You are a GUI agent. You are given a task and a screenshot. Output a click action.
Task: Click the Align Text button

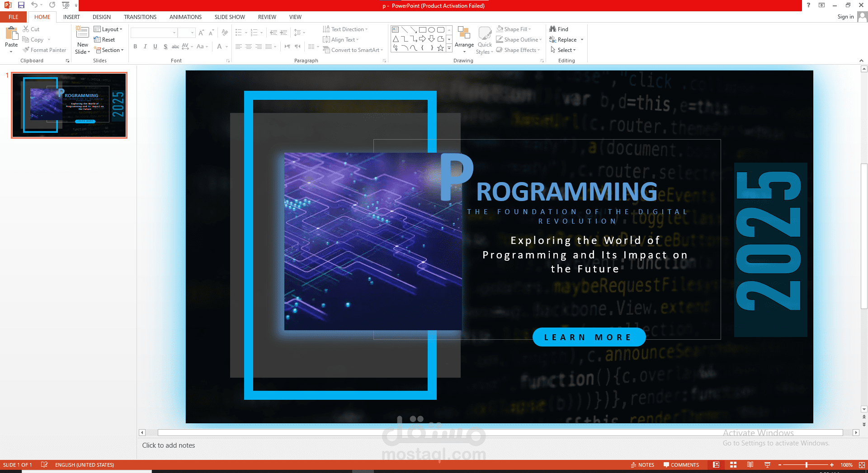[341, 40]
